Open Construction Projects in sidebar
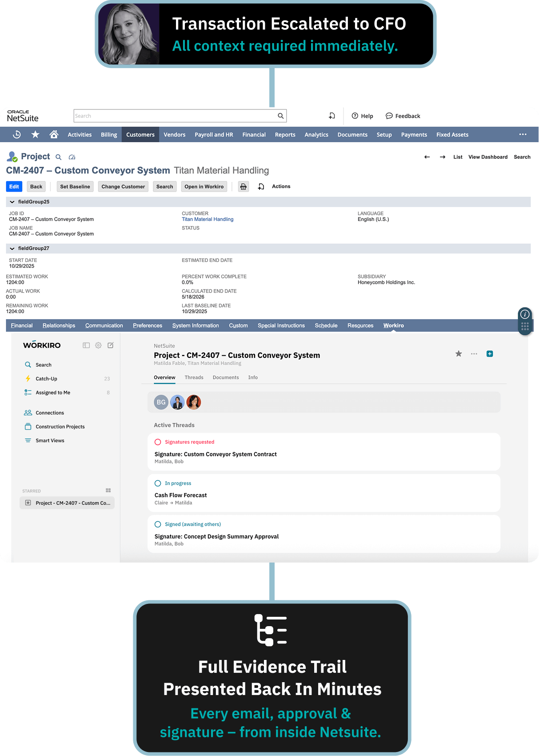The width and height of the screenshot is (539, 756). click(60, 426)
